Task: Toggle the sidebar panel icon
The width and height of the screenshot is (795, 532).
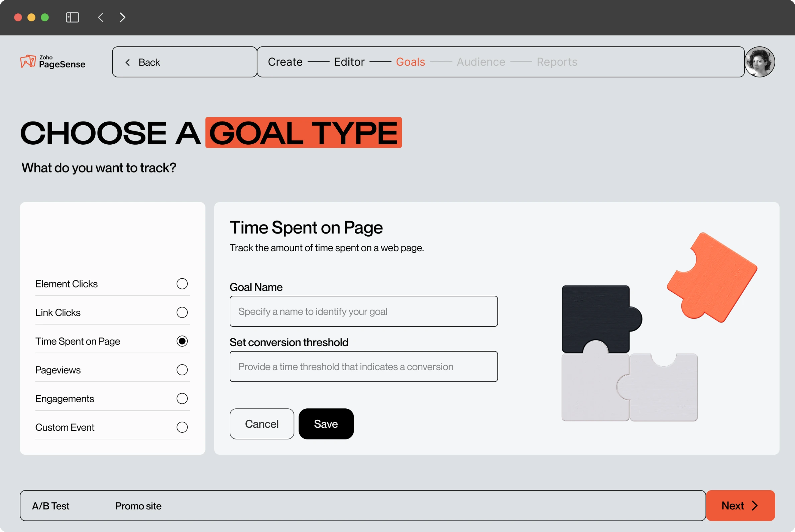Action: 72,17
